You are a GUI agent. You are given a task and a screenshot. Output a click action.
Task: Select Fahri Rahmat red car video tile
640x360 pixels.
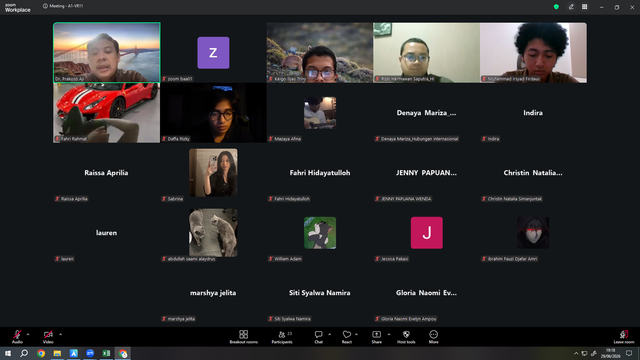point(107,113)
